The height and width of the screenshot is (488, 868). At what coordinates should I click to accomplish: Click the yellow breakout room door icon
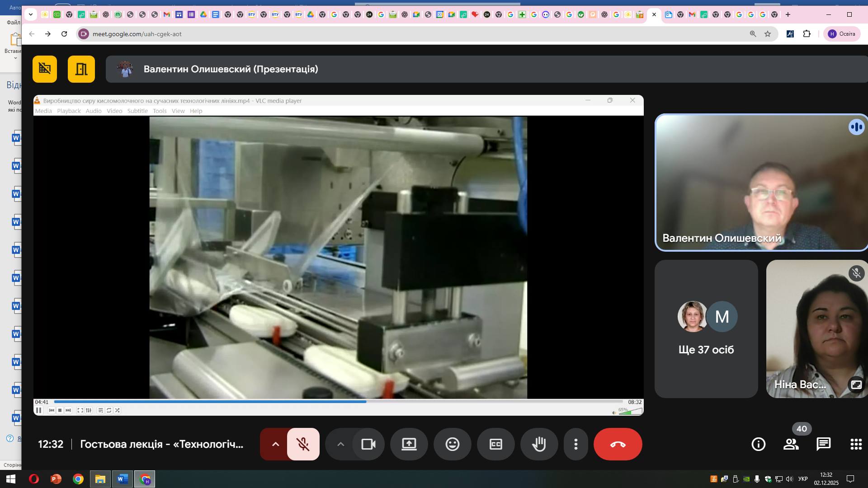(x=81, y=69)
